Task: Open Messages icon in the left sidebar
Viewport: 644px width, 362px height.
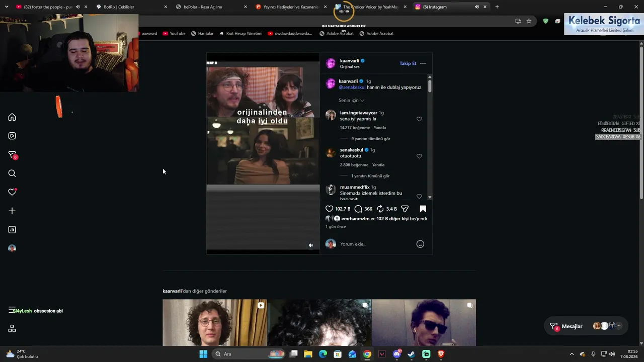Action: (x=12, y=155)
